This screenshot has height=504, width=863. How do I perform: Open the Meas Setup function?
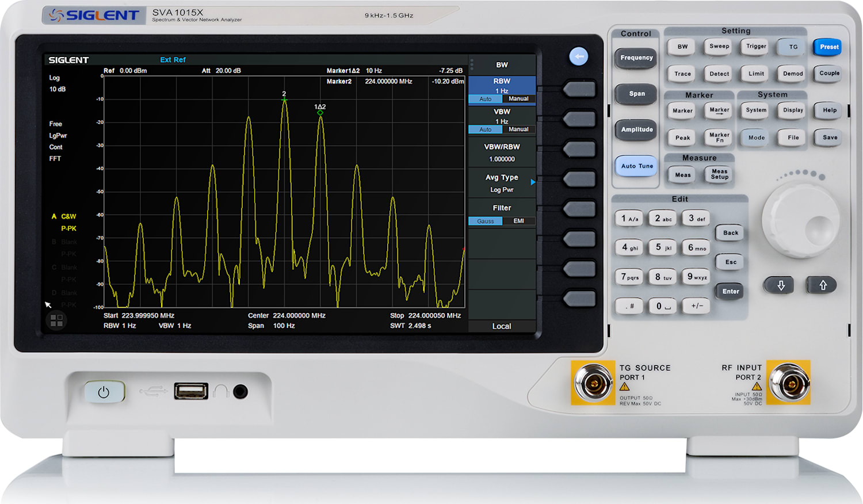(717, 174)
